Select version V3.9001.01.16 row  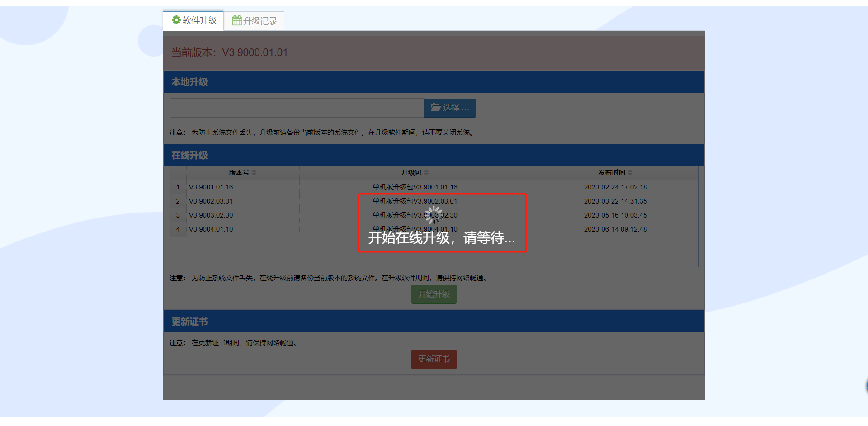click(x=434, y=187)
